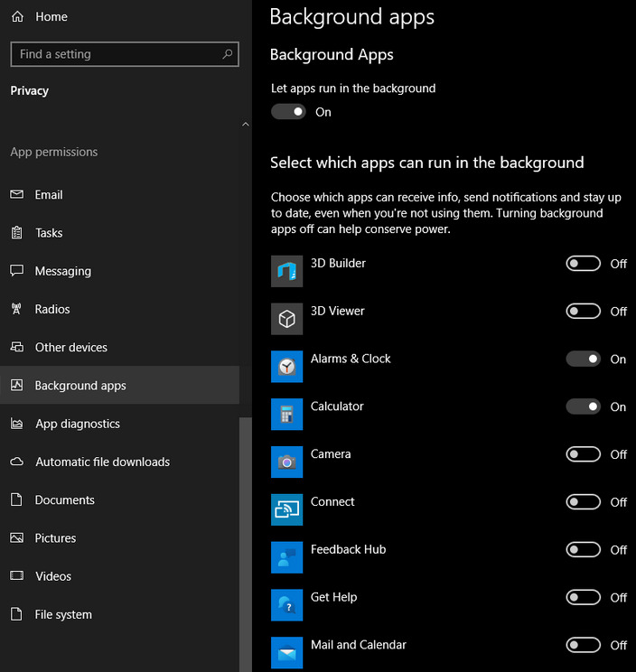Select Pictures in the sidebar
Image resolution: width=636 pixels, height=672 pixels.
[x=119, y=537]
